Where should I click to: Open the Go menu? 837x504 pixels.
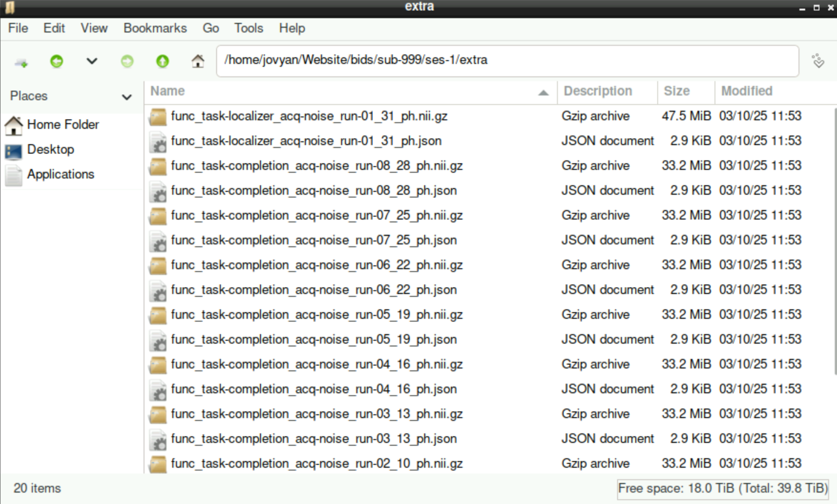tap(211, 28)
